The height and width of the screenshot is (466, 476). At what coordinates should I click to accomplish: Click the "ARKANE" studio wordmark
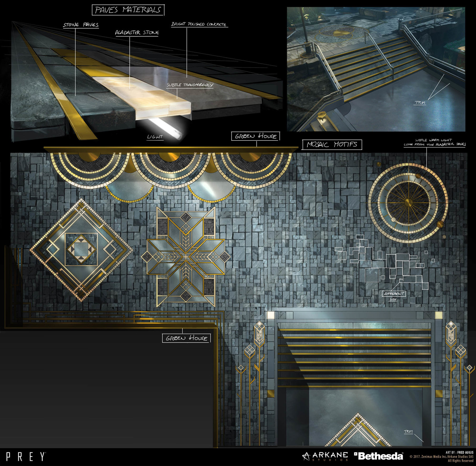(x=330, y=455)
